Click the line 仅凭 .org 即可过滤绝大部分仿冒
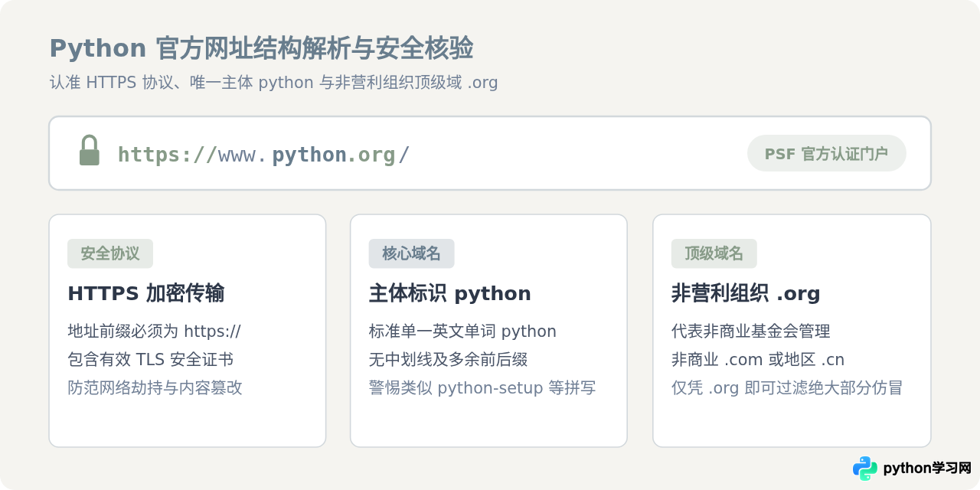Screen dimensions: 980x490 (787, 387)
